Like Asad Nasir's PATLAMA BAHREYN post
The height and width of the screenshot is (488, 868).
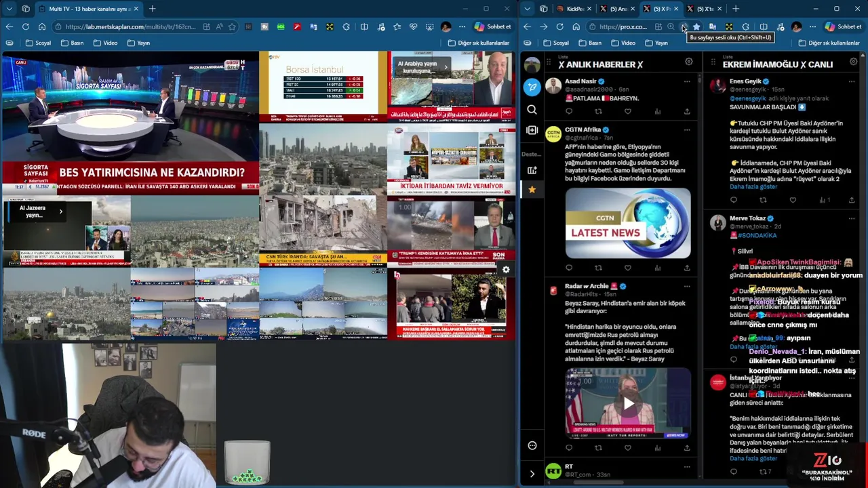[x=628, y=112]
